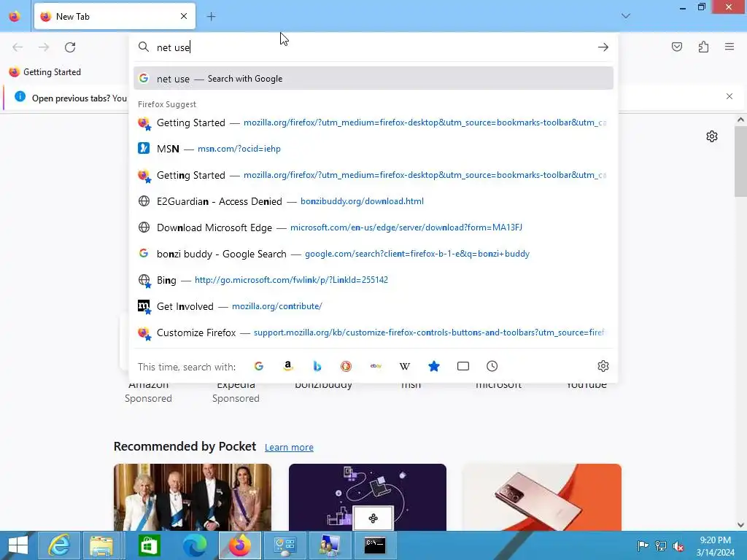Open royal family Pocket story thumbnail
The image size is (747, 560).
[193, 497]
